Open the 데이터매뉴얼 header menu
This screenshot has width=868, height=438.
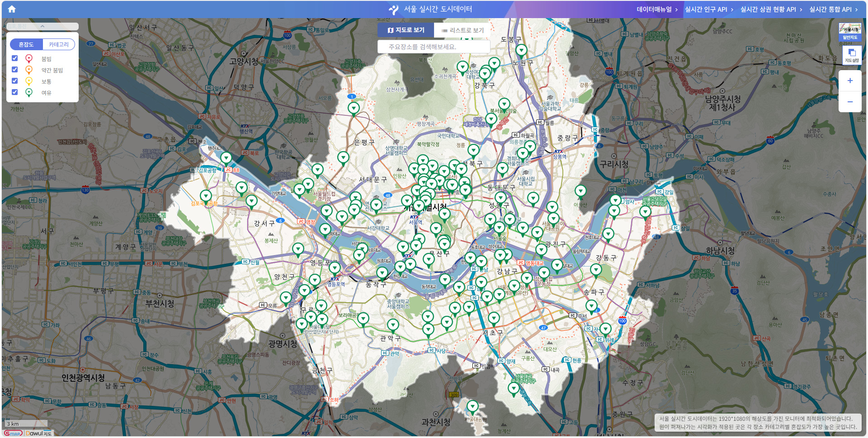coord(657,9)
